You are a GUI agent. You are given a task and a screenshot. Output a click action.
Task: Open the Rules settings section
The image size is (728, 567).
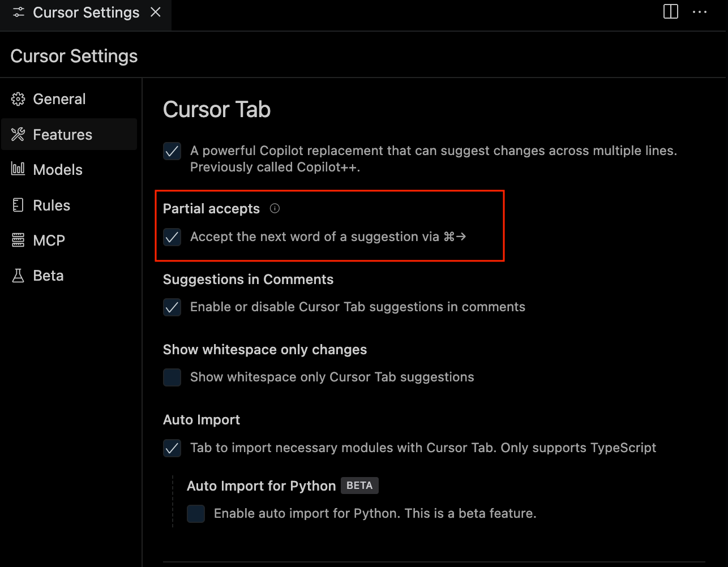click(x=69, y=205)
